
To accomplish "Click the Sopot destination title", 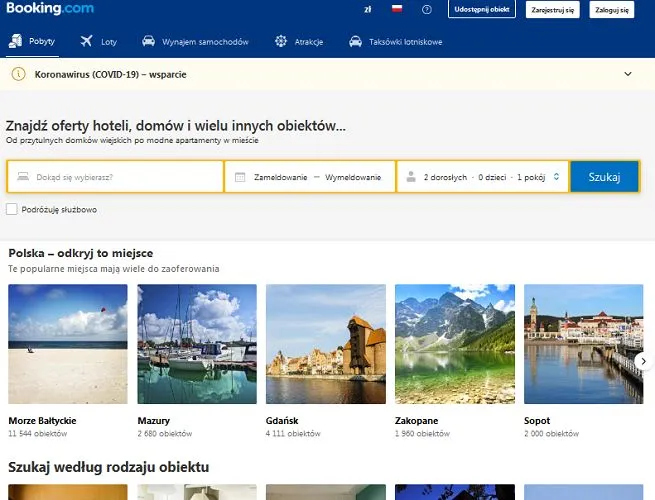I will [x=537, y=421].
